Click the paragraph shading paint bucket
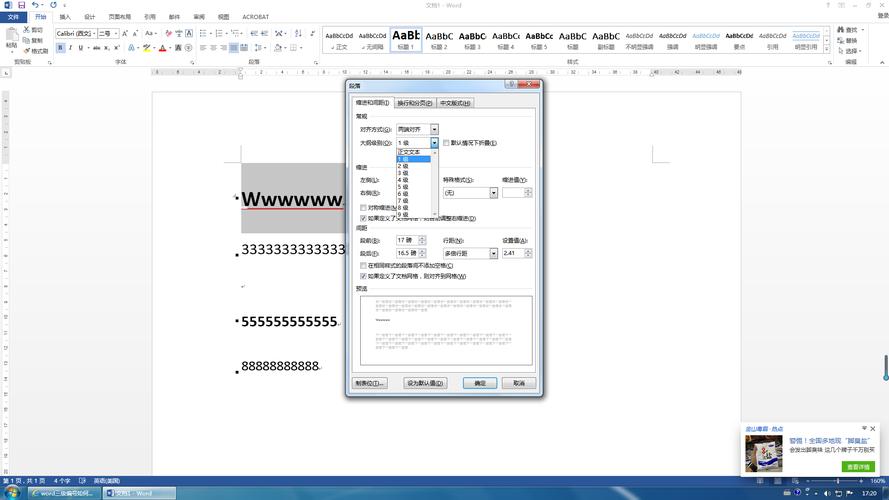The width and height of the screenshot is (889, 500). tap(278, 48)
